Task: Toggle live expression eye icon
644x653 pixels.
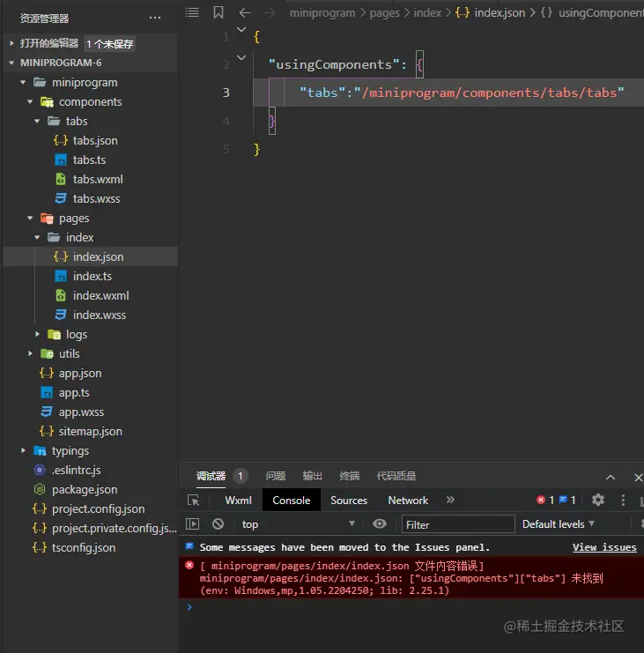Action: [x=379, y=524]
